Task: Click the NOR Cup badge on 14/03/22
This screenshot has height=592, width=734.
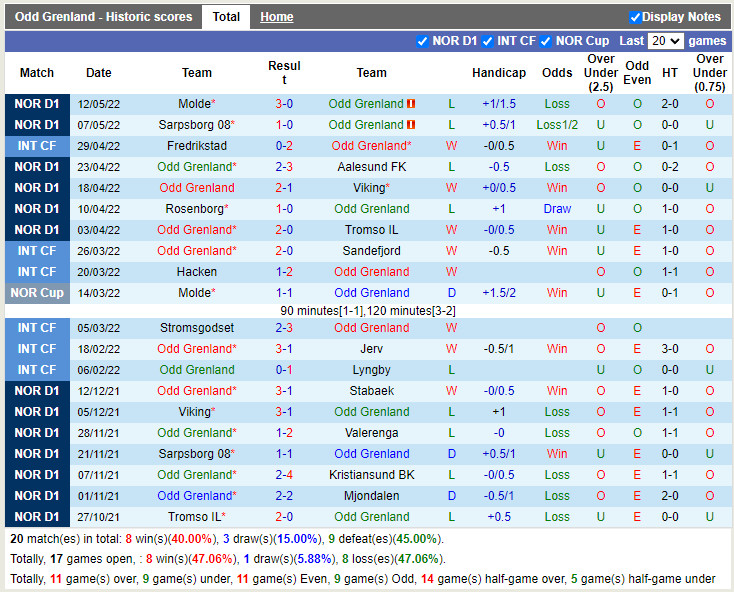Action: point(37,293)
